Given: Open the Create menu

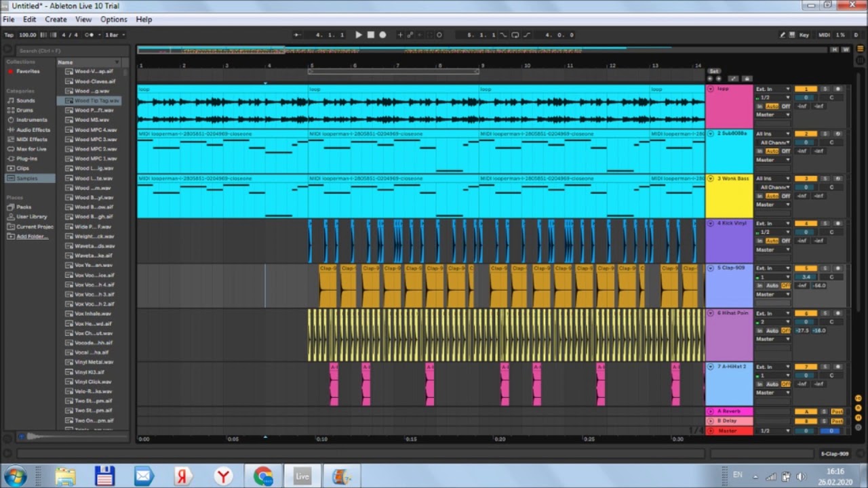Looking at the screenshot, I should point(56,19).
